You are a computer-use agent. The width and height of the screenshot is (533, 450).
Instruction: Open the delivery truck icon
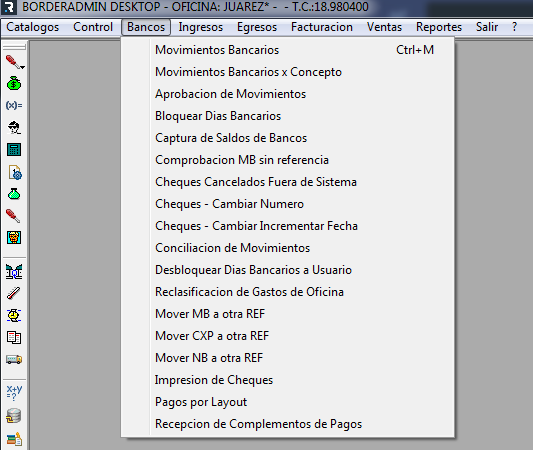(14, 359)
